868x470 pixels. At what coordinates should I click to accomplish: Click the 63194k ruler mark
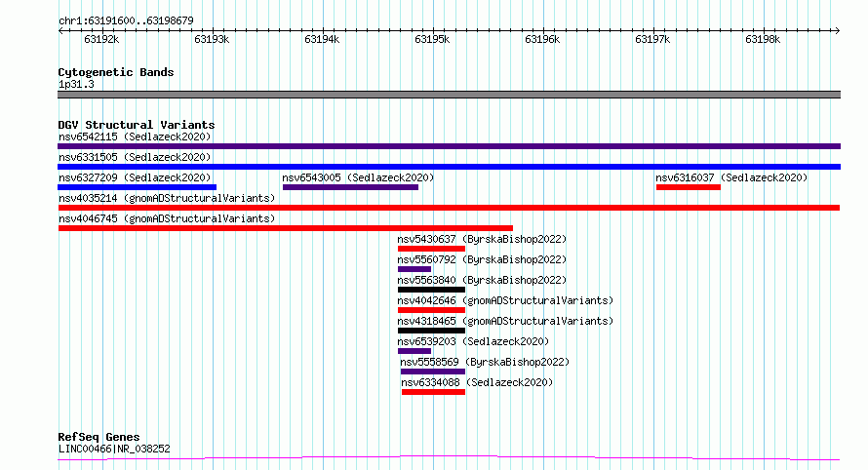[322, 39]
